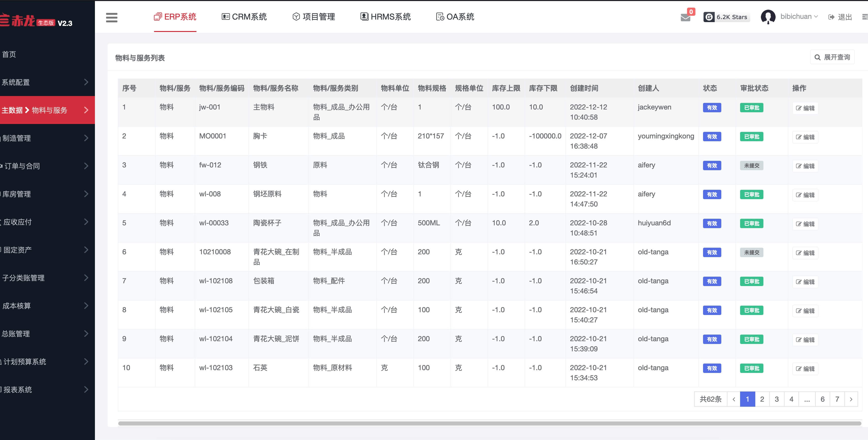This screenshot has height=440, width=868.
Task: Click 编辑 button for 陶瓷杯子 row
Action: click(x=805, y=224)
